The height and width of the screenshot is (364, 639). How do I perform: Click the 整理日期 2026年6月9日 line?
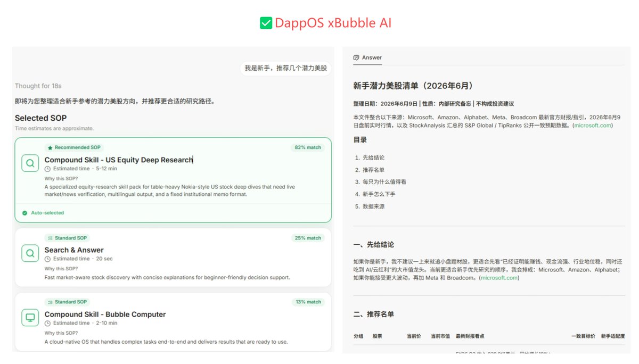pyautogui.click(x=433, y=104)
